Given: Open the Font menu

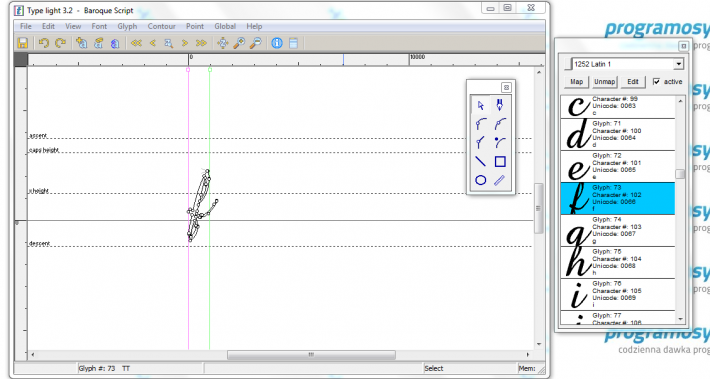Looking at the screenshot, I should point(99,26).
